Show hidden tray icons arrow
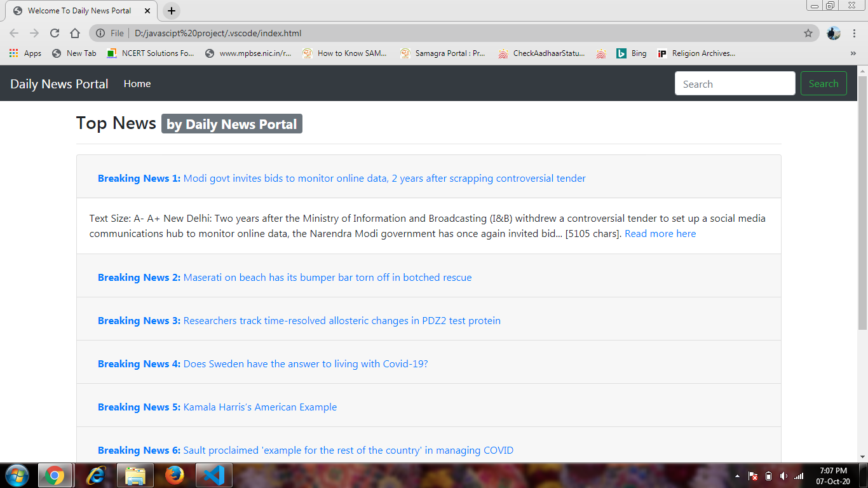Screen dimensions: 868x488 (x=737, y=476)
